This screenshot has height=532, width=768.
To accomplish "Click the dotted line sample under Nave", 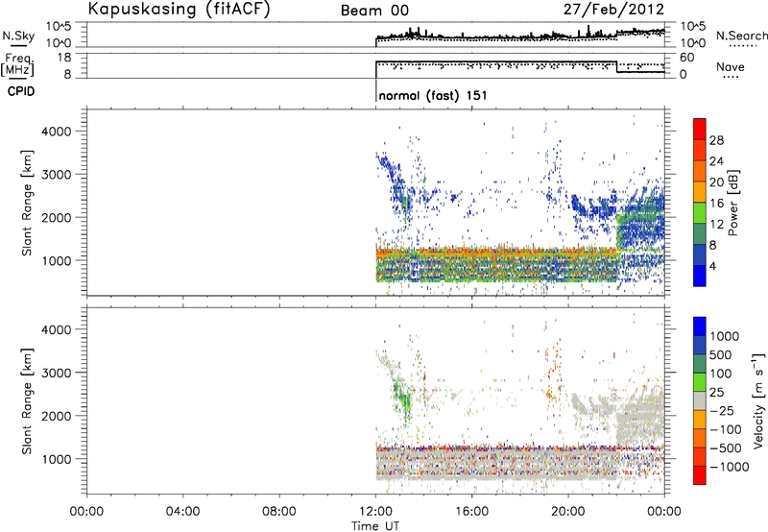I will (x=731, y=78).
